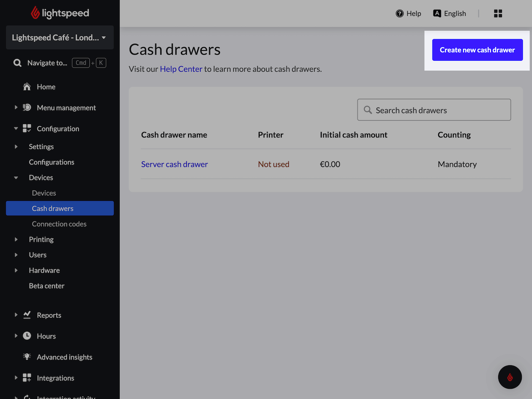The image size is (532, 399).
Task: Expand the Printing submenu arrow
Action: [x=16, y=240]
